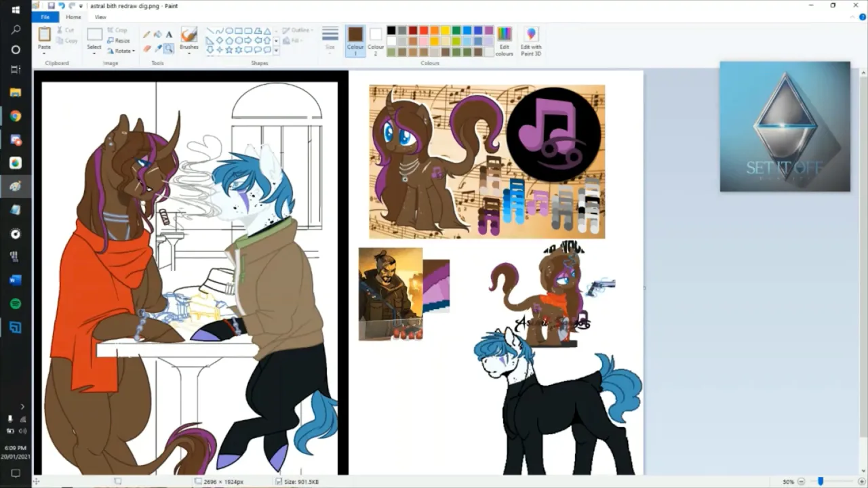Click the zoom out minus button
Screen dimensions: 868x488
click(x=802, y=481)
